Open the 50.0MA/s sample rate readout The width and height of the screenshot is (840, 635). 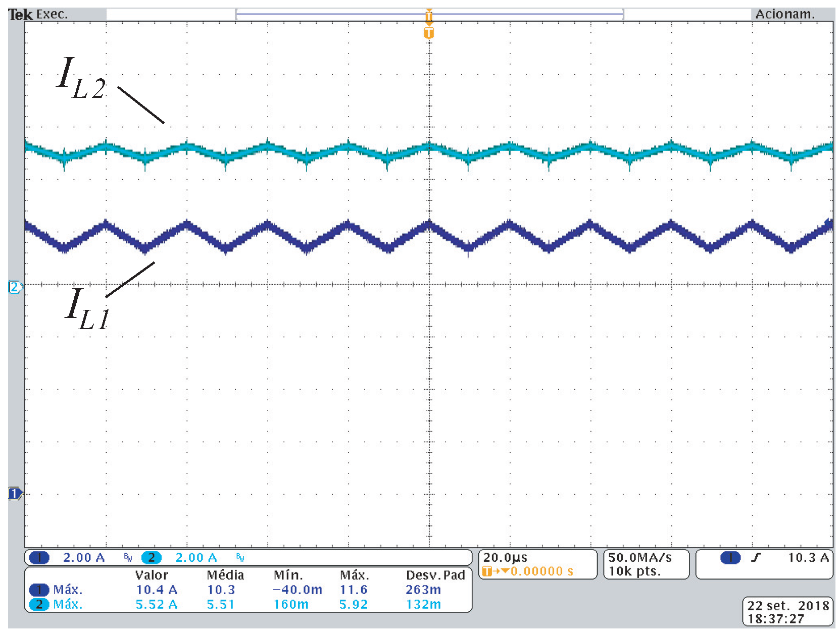[x=639, y=558]
